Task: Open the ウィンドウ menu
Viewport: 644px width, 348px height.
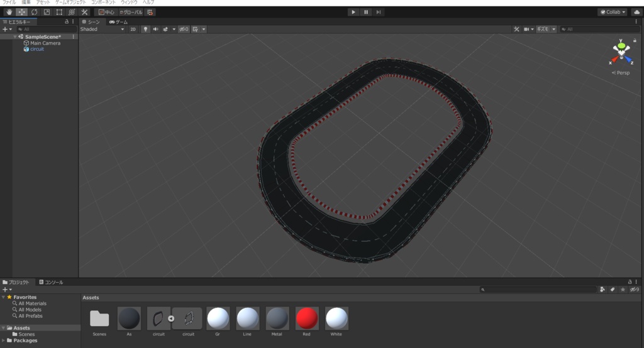Action: click(130, 3)
